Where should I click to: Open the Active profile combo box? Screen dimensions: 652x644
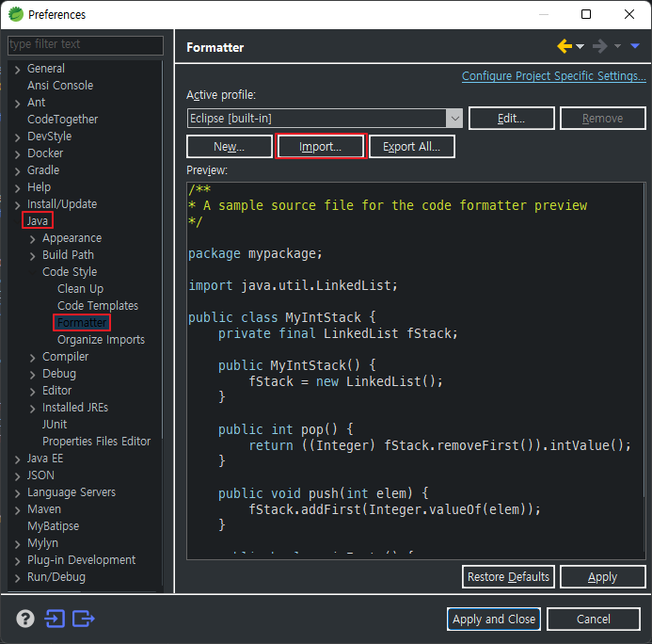325,119
